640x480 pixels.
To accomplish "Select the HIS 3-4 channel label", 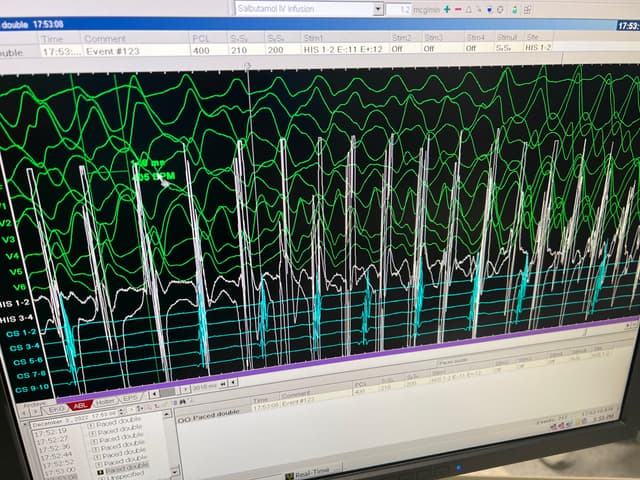I will (16, 318).
